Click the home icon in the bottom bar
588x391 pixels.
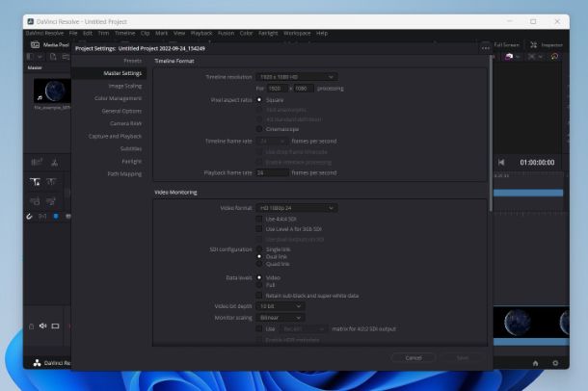click(535, 363)
